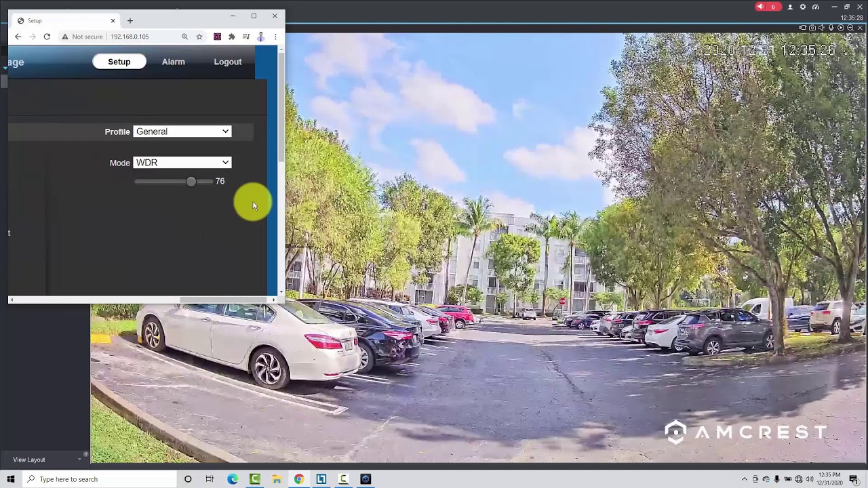Open the Chrome profile avatar
Screen dimensions: 868x488
(260, 37)
